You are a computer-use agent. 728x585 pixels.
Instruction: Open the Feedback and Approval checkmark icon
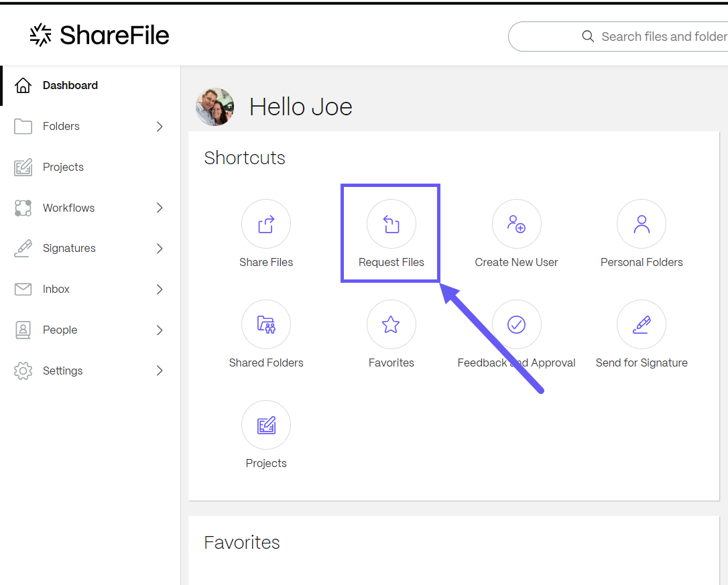516,324
